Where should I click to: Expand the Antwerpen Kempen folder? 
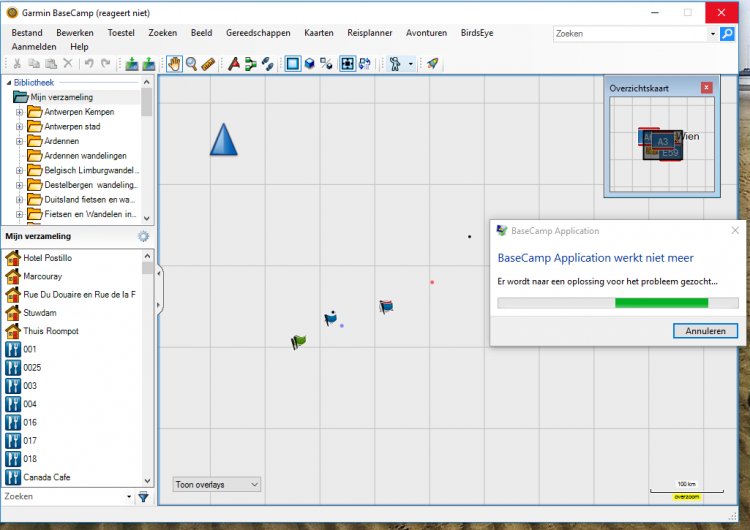point(19,112)
